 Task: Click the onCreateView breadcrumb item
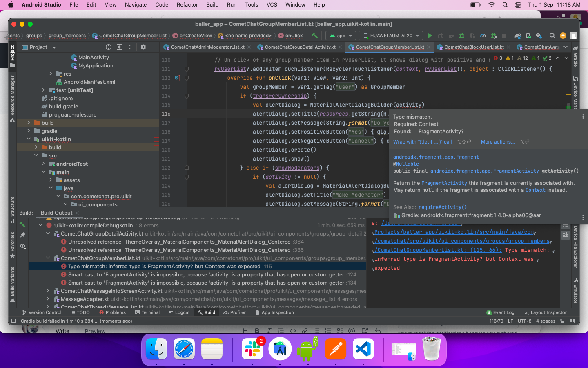pos(192,36)
